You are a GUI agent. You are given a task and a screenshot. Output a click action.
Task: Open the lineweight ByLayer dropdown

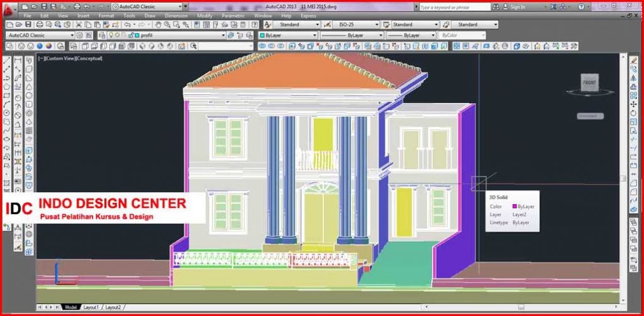[x=411, y=35]
